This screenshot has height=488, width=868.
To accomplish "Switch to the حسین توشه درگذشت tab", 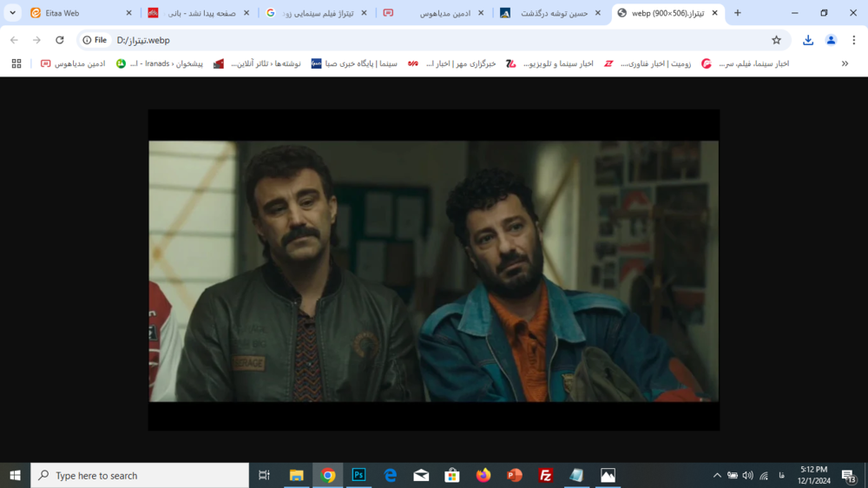I will pos(551,13).
